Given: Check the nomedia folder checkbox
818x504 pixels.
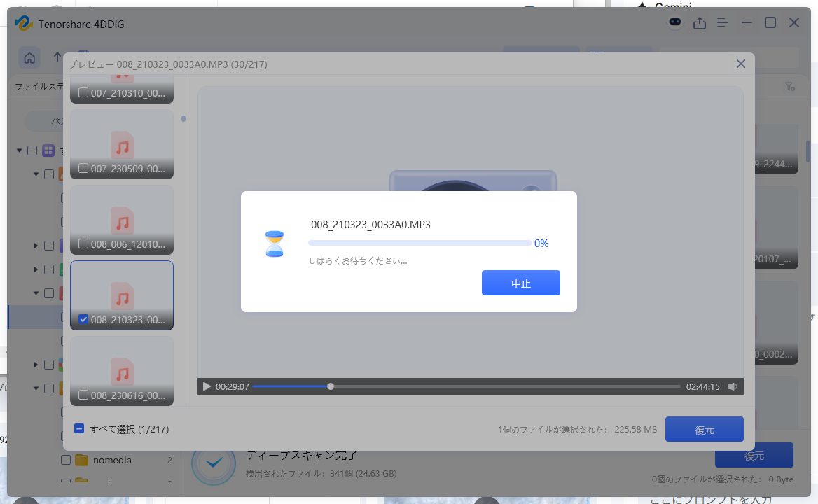Looking at the screenshot, I should point(66,460).
